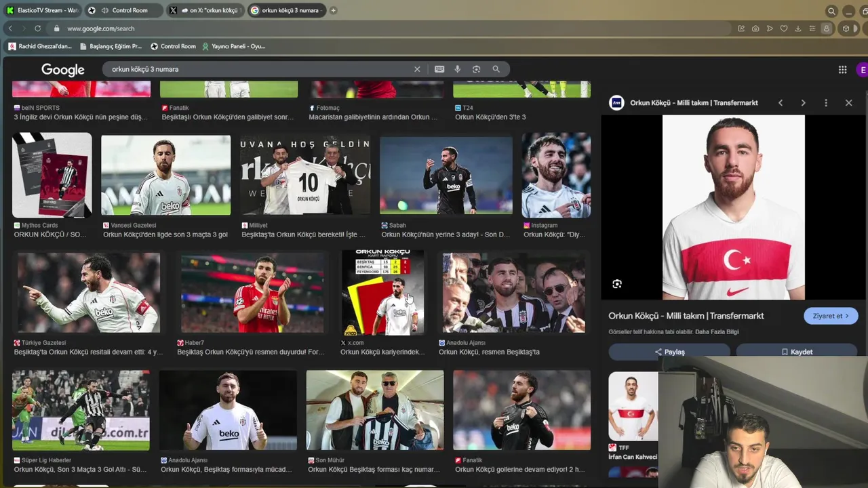Image resolution: width=868 pixels, height=488 pixels.
Task: Switch to ElasticoTV Stream tab
Action: pos(42,10)
